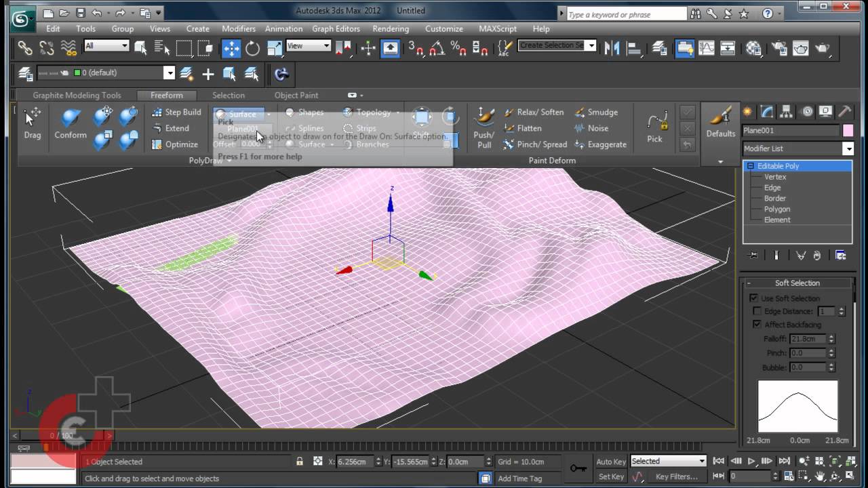Toggle the Spinner Snap icon
868x488 pixels.
point(480,47)
